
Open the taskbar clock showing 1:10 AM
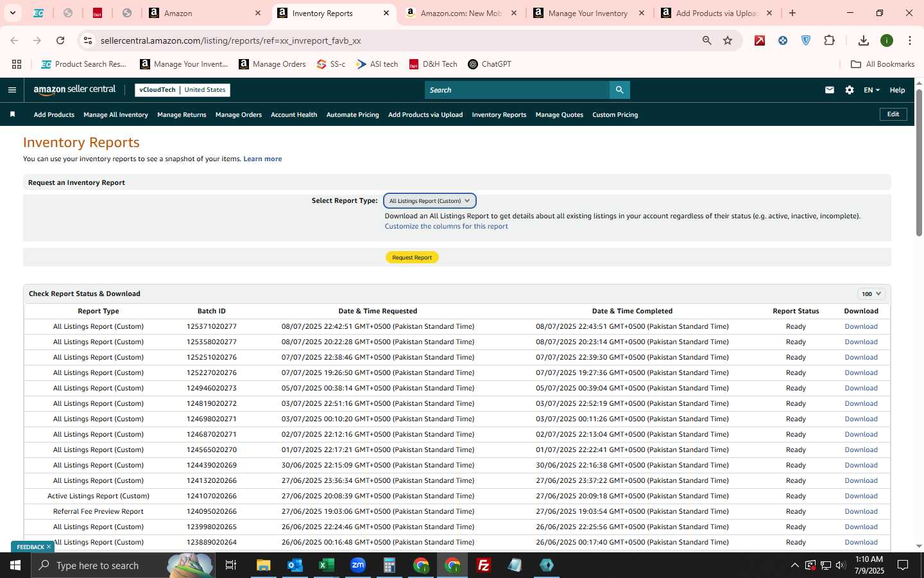pyautogui.click(x=869, y=565)
